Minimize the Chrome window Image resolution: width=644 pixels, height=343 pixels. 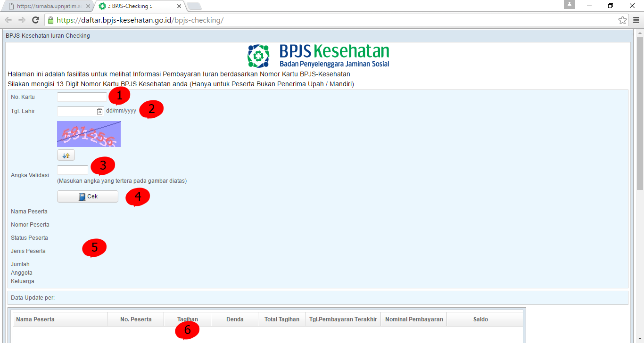pyautogui.click(x=589, y=6)
